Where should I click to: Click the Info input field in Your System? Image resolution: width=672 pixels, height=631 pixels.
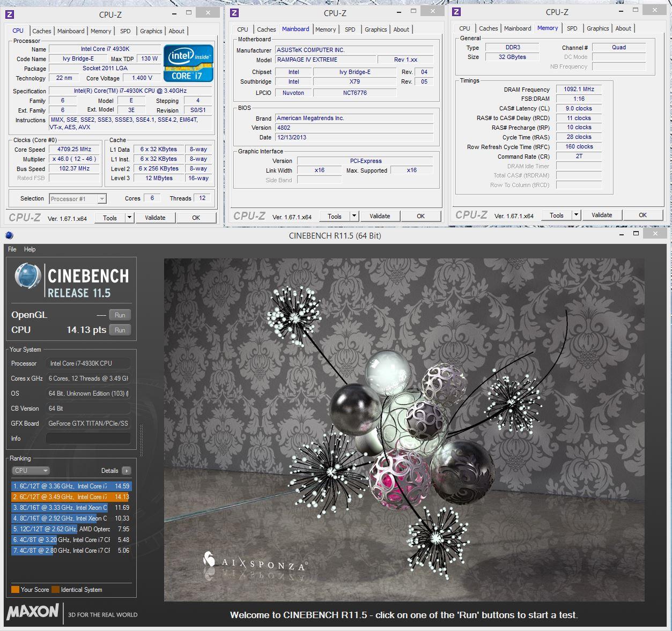(88, 439)
